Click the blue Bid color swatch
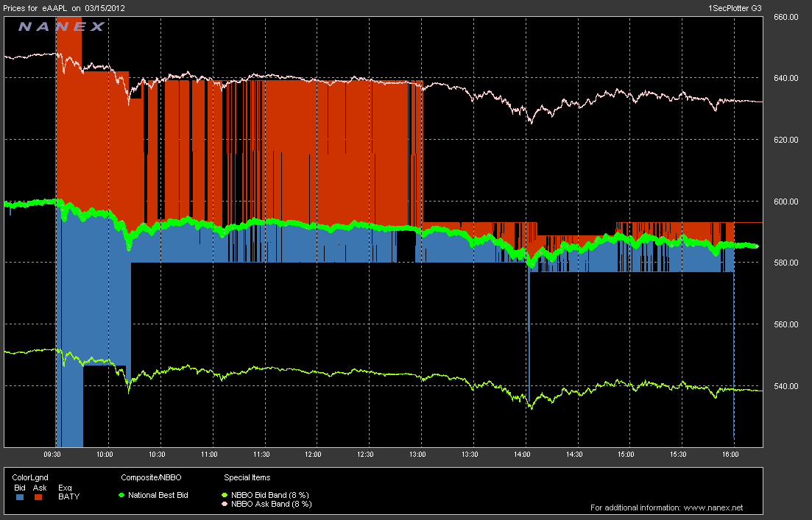The image size is (812, 520). point(20,496)
